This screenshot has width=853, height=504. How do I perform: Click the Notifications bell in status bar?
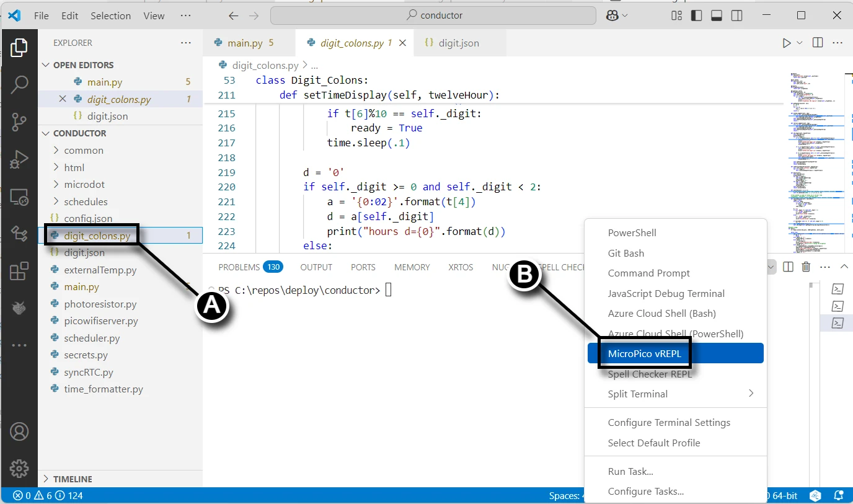(839, 495)
